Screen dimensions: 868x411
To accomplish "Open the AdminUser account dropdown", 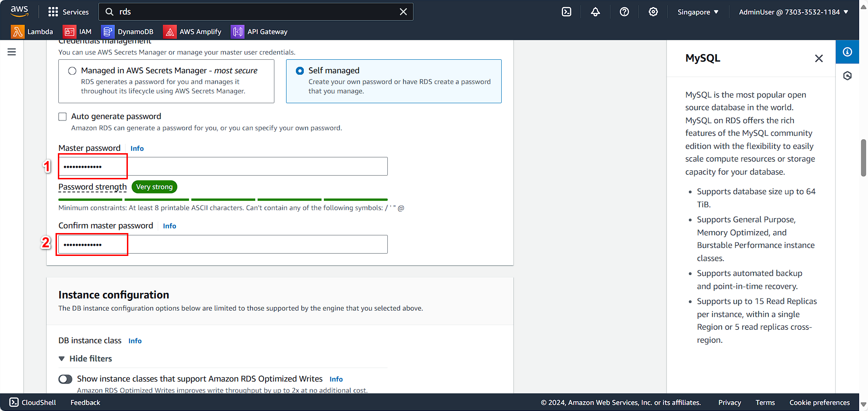I will [x=794, y=12].
